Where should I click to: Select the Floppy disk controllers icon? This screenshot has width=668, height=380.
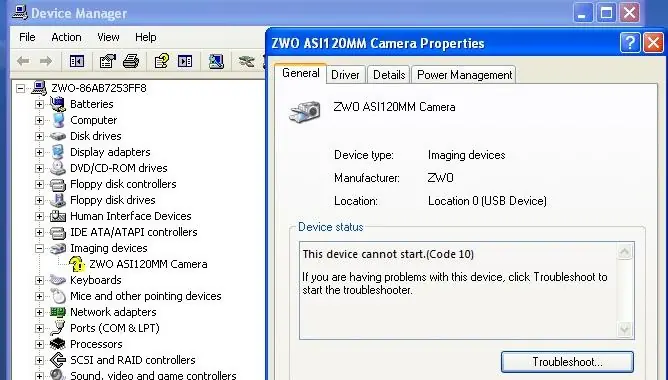(58, 184)
